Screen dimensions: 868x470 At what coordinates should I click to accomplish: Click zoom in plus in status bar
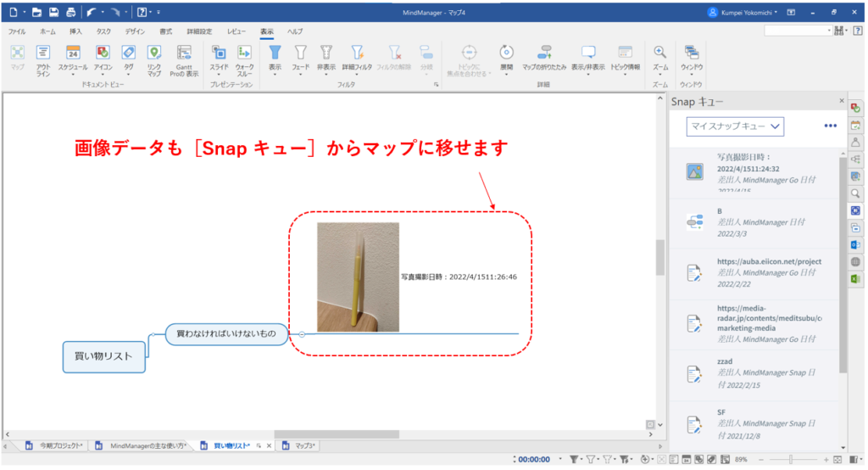tap(826, 460)
